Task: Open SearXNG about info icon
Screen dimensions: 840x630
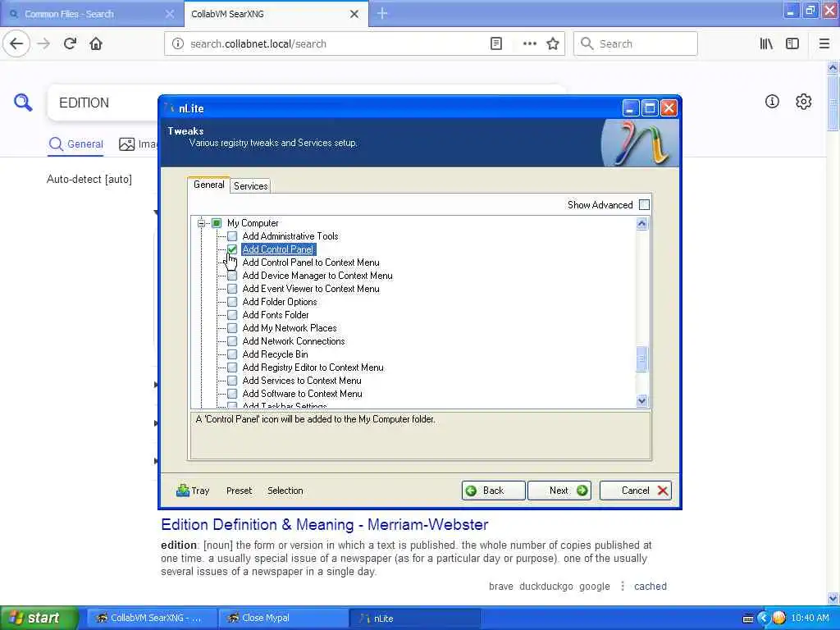Action: point(772,101)
